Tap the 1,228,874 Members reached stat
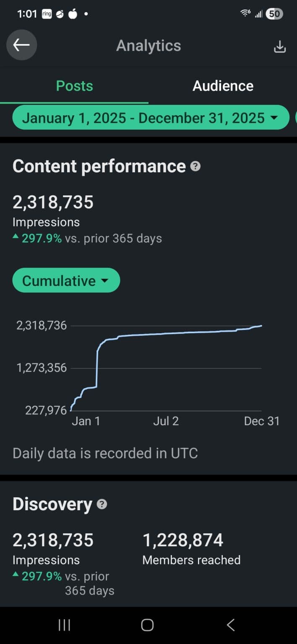The height and width of the screenshot is (644, 297). (183, 540)
